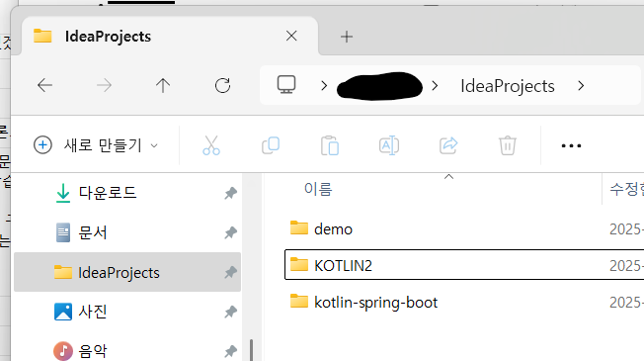Cut the selection with the scissors icon
The height and width of the screenshot is (361, 644).
211,145
